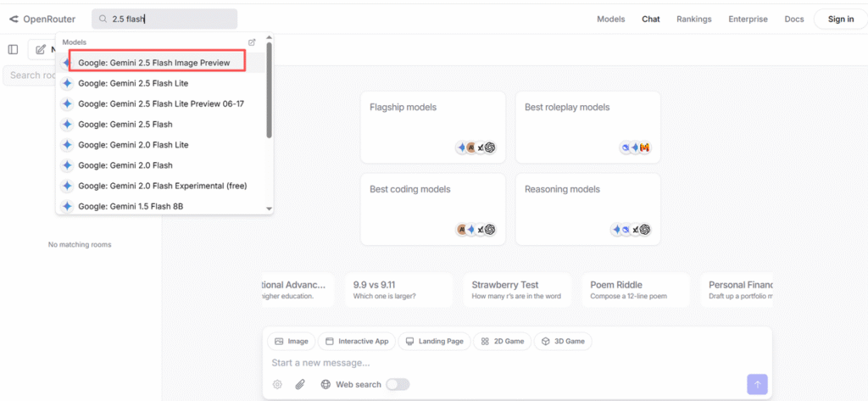868x401 pixels.
Task: Click the Sign in button
Action: tap(840, 19)
